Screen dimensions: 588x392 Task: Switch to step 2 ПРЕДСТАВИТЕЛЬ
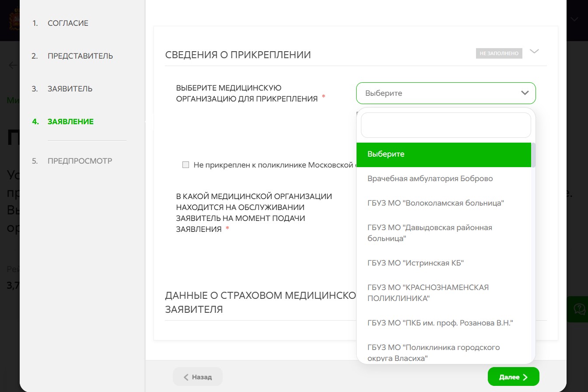pyautogui.click(x=80, y=56)
